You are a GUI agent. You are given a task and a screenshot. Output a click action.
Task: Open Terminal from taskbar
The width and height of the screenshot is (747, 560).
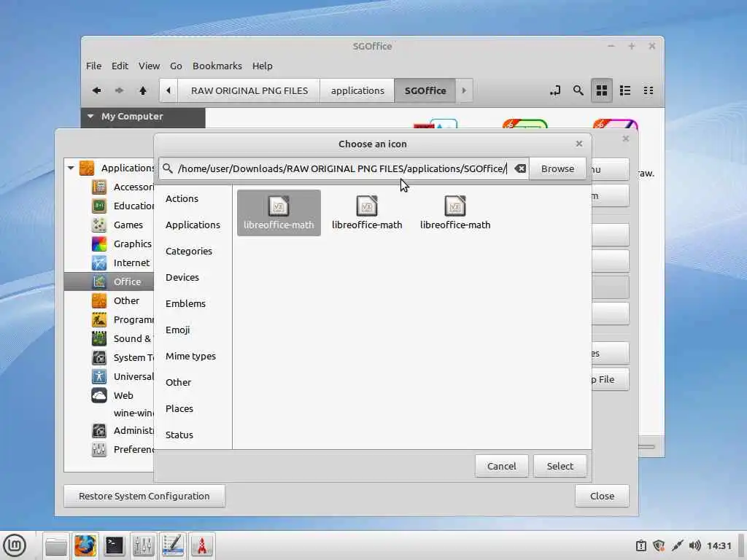click(115, 545)
